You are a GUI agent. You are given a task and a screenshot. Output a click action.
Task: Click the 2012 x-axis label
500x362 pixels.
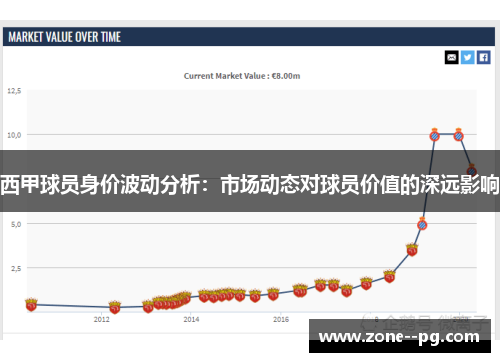coord(102,319)
